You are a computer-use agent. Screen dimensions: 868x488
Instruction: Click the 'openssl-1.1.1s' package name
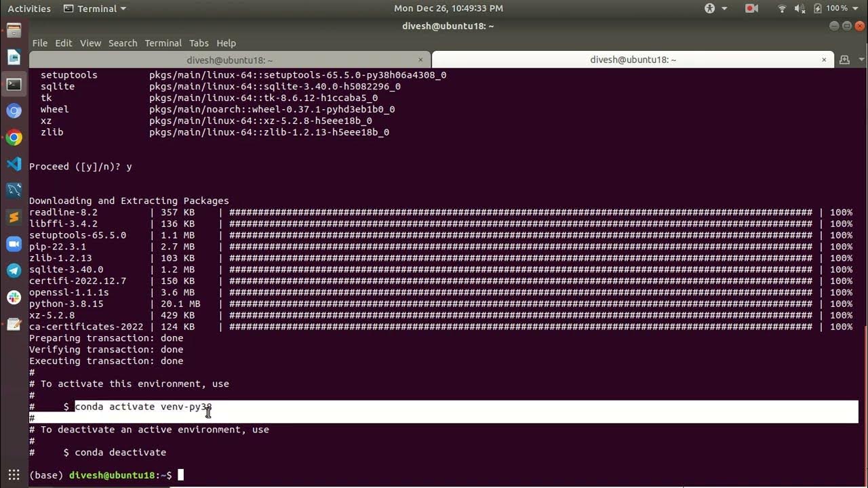click(x=69, y=292)
